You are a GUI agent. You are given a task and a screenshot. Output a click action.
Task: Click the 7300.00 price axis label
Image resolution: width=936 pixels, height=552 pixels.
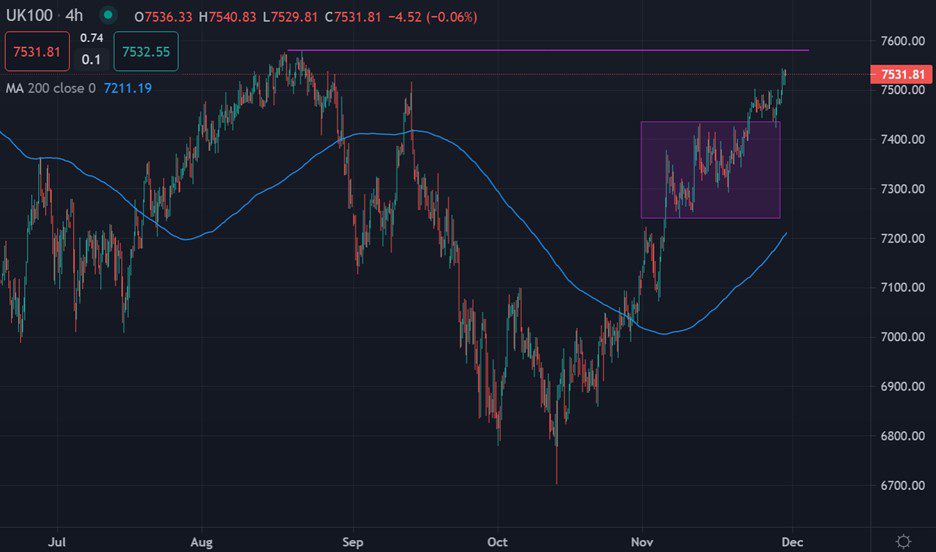pyautogui.click(x=903, y=189)
